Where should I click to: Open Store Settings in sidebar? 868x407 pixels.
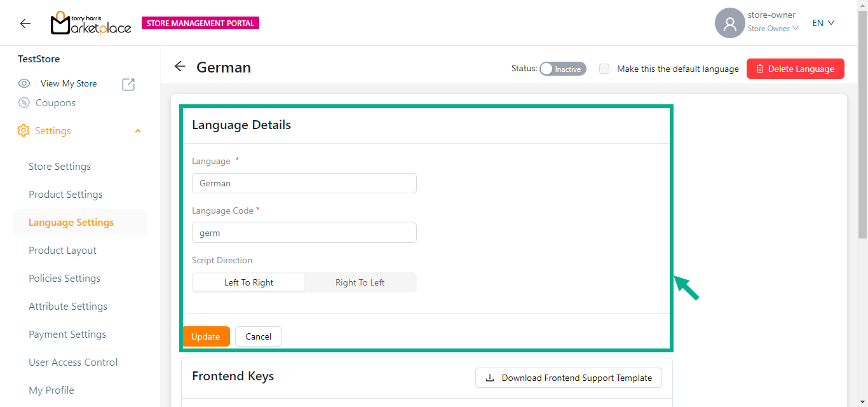60,167
